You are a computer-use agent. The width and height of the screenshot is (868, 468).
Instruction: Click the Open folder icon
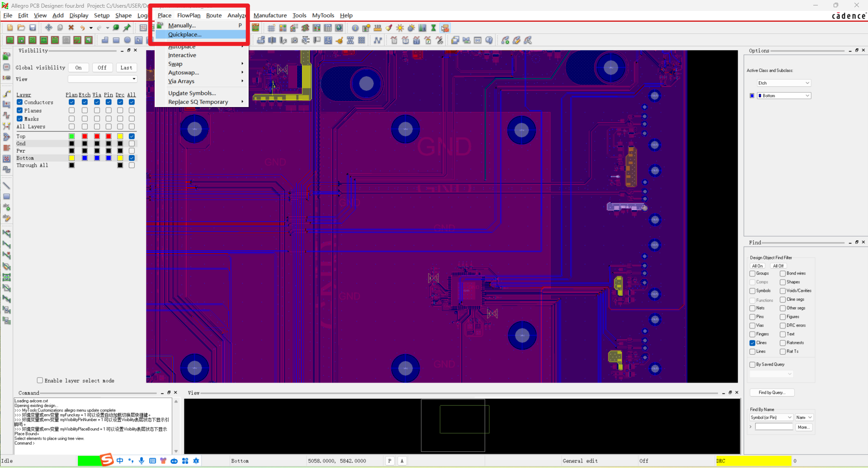[x=21, y=28]
